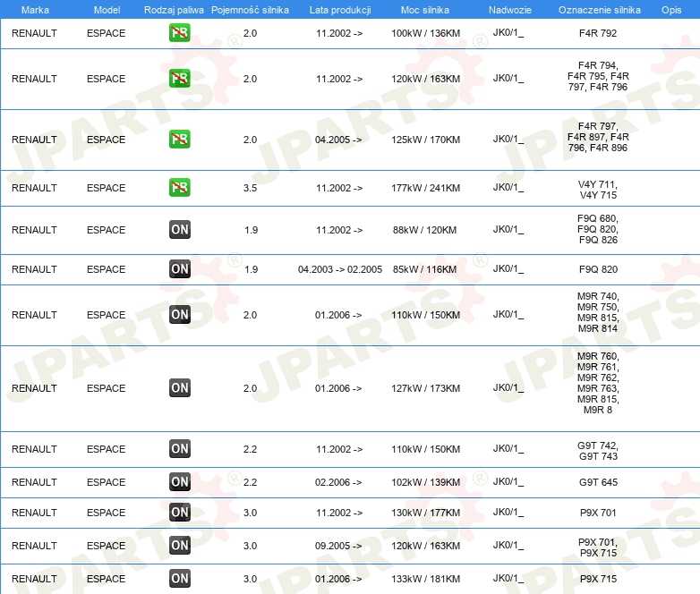The width and height of the screenshot is (700, 594).
Task: Select RENAULT in F4R 792 row
Action: point(34,33)
